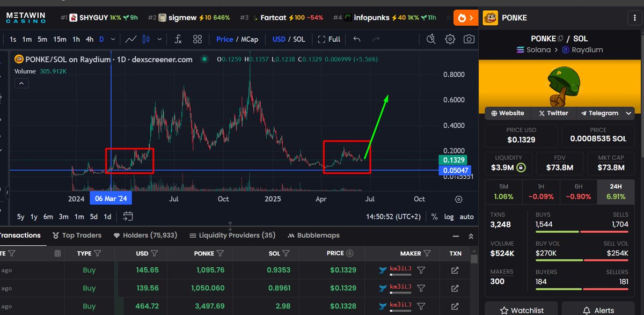
Task: Click the Go to date calendar icon
Action: point(128,216)
